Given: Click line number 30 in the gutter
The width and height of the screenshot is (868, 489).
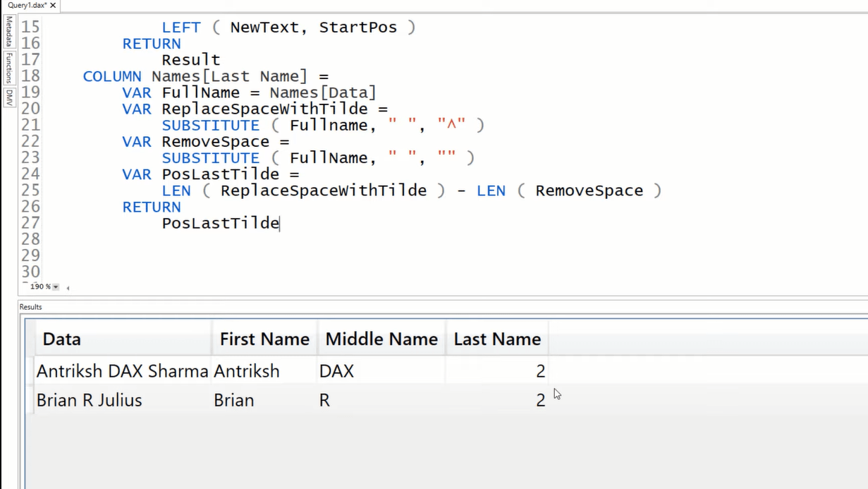Looking at the screenshot, I should tap(30, 272).
